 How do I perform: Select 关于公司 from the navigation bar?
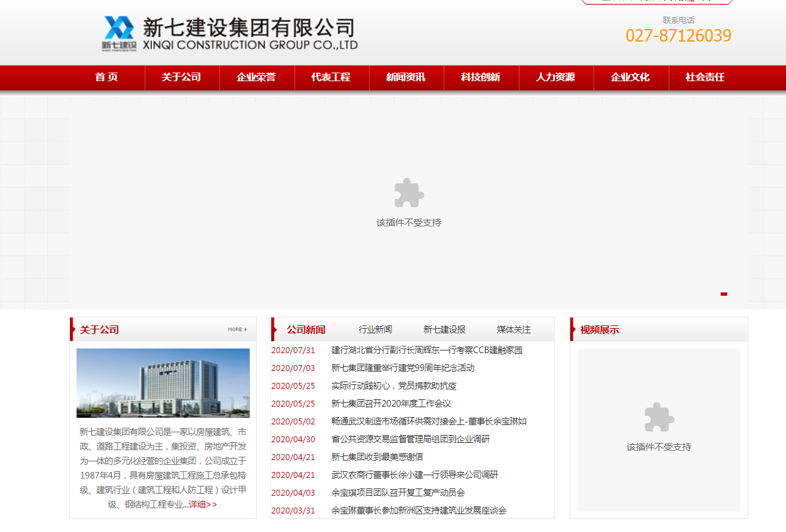tap(181, 77)
